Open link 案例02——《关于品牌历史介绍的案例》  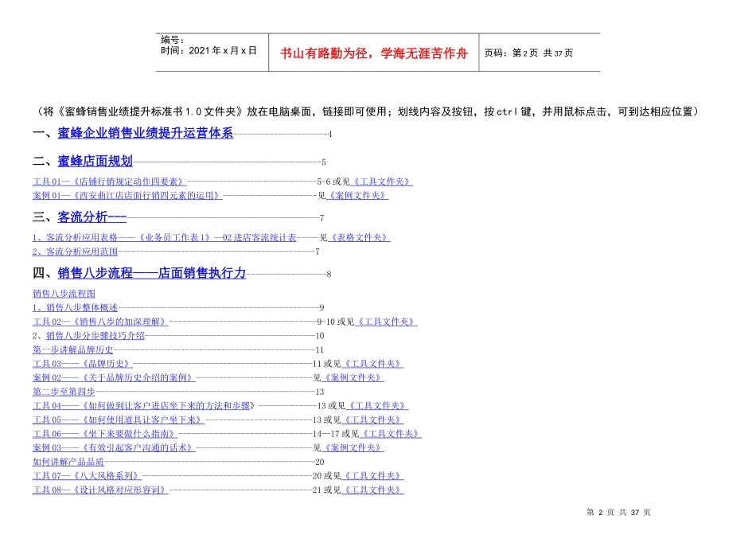pyautogui.click(x=114, y=377)
